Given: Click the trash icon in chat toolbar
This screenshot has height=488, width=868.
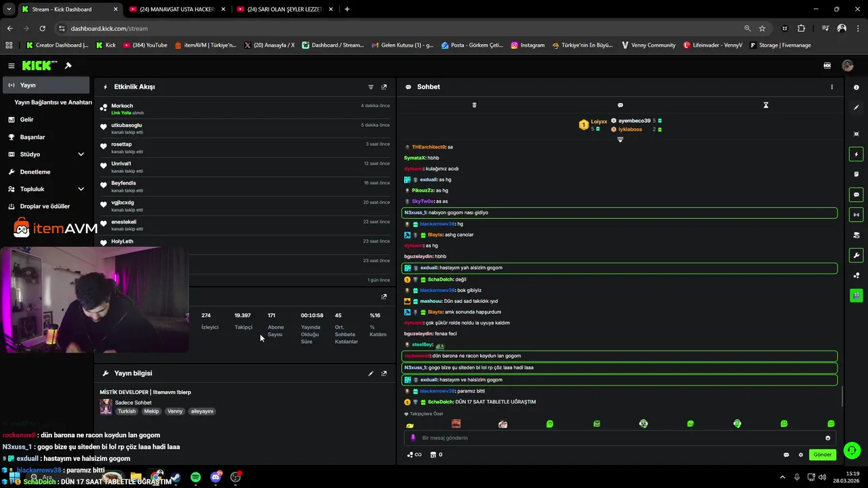Looking at the screenshot, I should (x=474, y=105).
